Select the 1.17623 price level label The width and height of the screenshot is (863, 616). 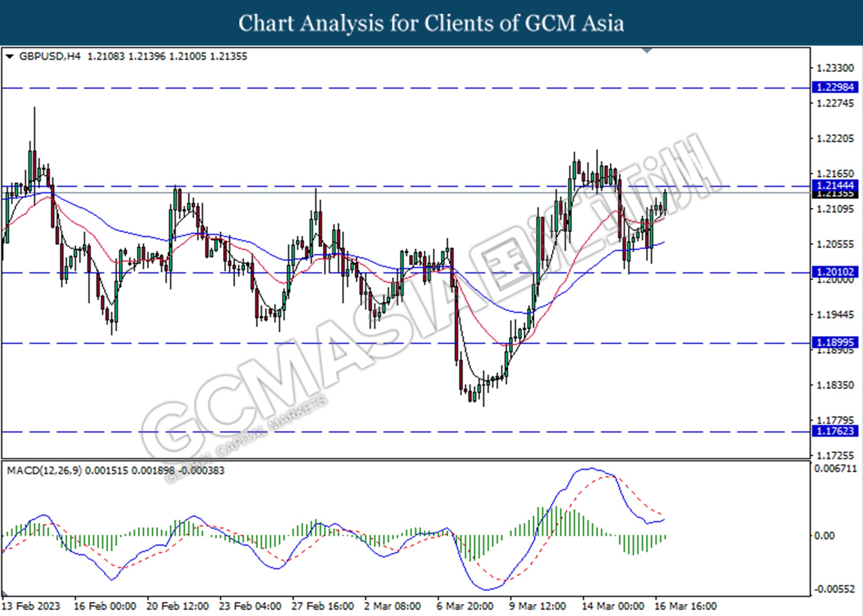point(835,431)
